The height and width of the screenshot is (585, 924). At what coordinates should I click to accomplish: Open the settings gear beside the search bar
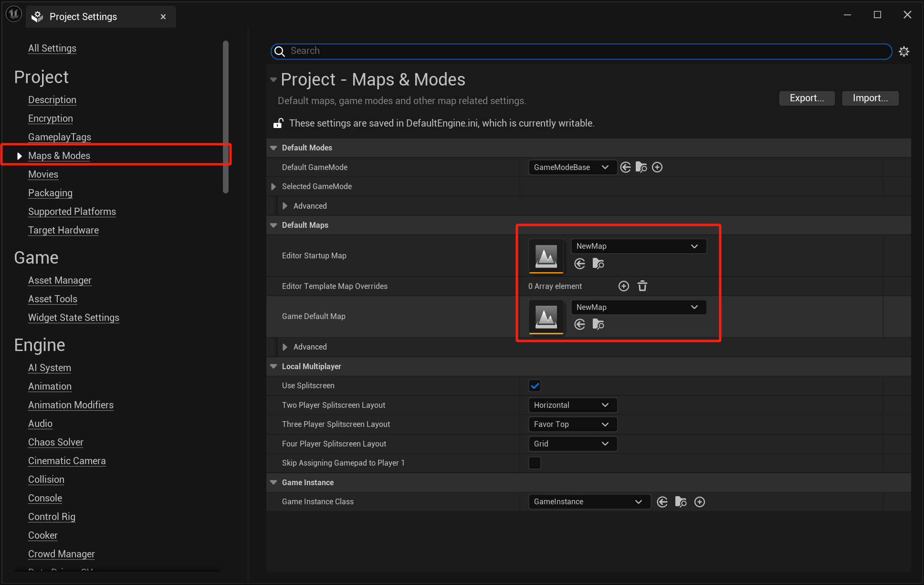click(x=904, y=51)
